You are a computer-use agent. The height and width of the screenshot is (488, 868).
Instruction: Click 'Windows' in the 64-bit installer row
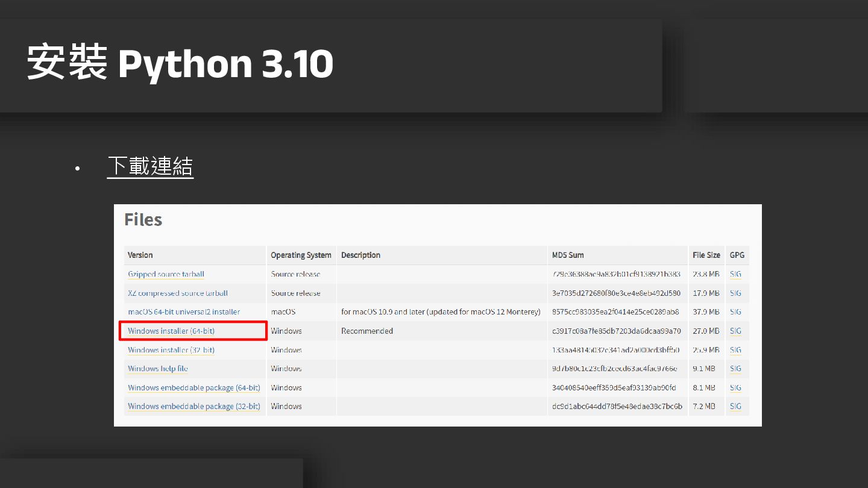coord(286,331)
